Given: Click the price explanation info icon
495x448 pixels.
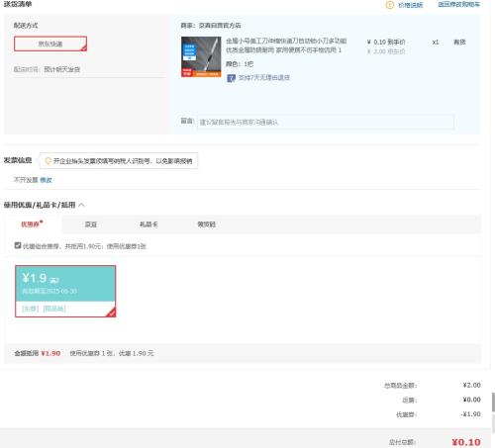Looking at the screenshot, I should click(x=390, y=5).
